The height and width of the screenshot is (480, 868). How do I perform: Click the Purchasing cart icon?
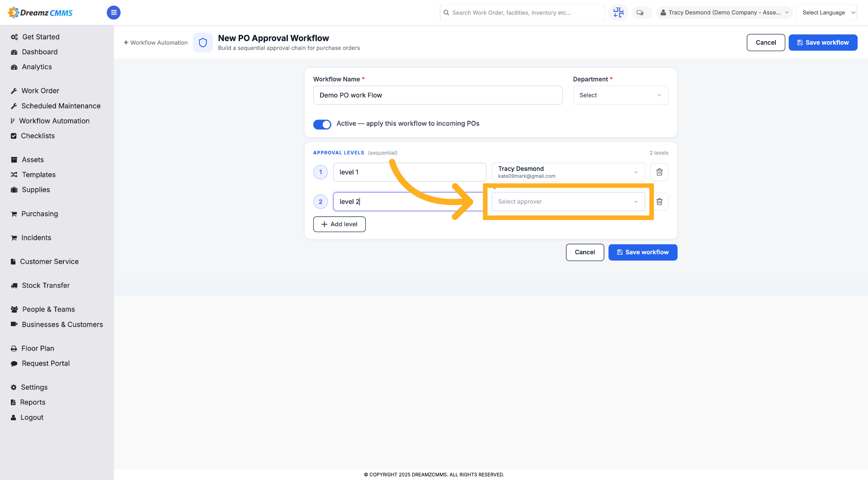14,214
